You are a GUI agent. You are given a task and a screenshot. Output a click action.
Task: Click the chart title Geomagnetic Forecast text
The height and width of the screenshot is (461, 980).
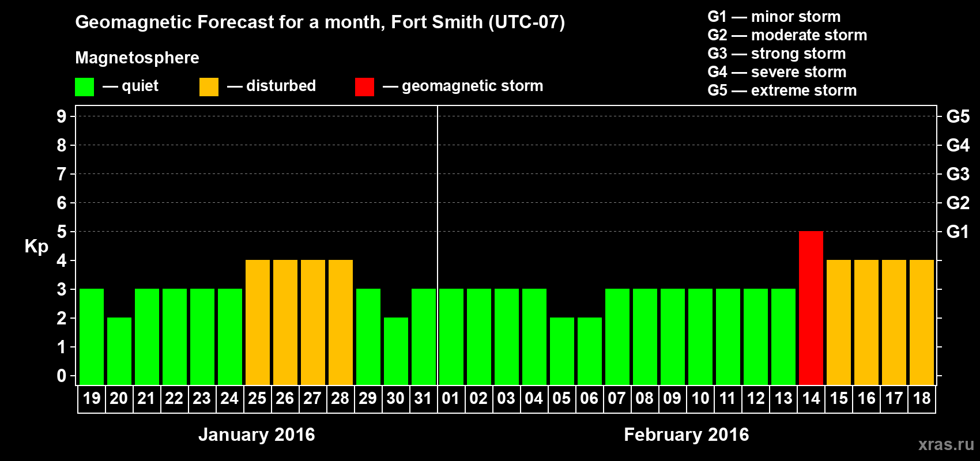[x=320, y=22]
